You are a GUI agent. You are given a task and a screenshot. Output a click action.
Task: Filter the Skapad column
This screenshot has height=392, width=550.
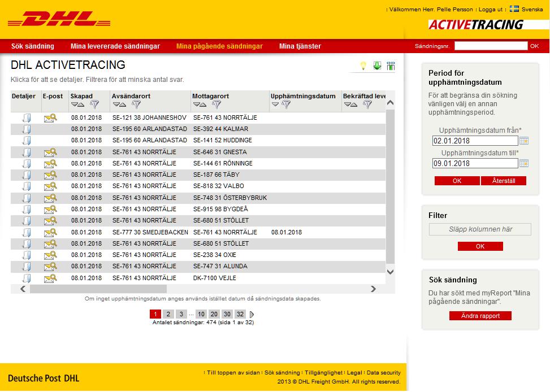(94, 104)
